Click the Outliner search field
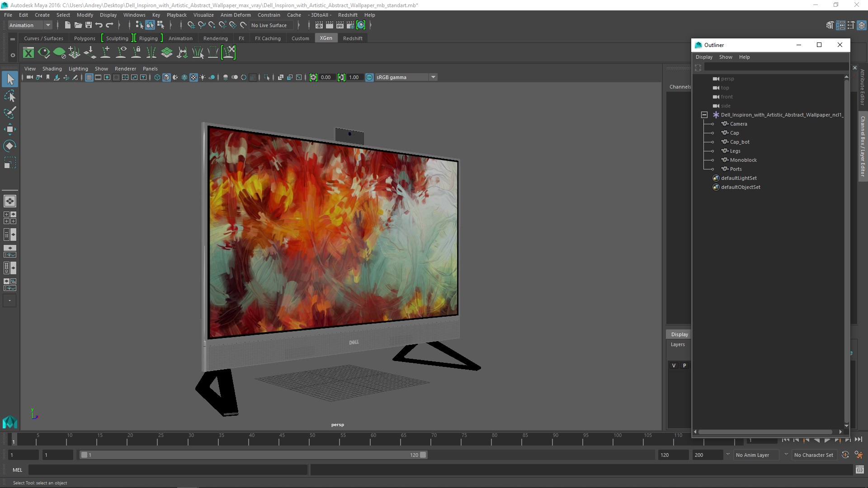This screenshot has width=868, height=488. (776, 67)
